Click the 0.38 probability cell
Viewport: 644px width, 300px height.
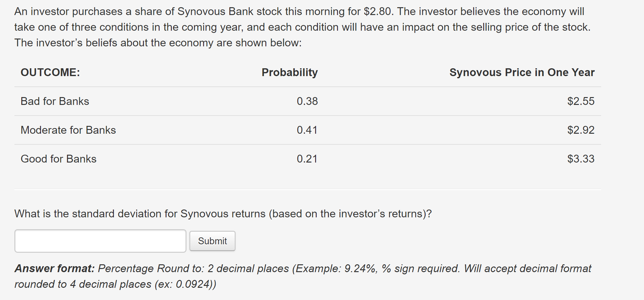[307, 101]
